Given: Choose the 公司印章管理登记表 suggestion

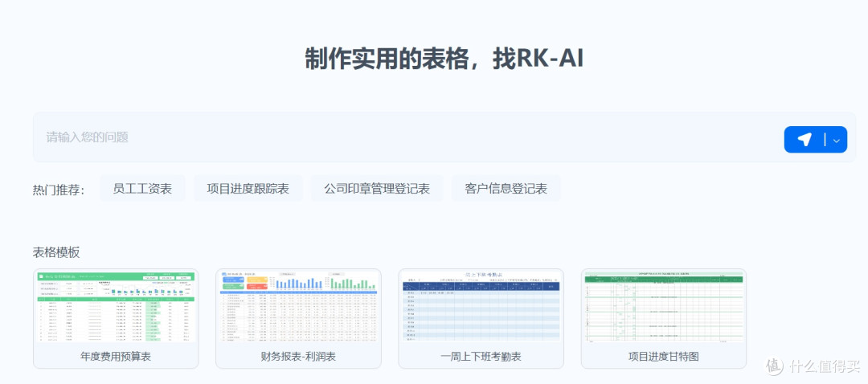Looking at the screenshot, I should (x=377, y=189).
